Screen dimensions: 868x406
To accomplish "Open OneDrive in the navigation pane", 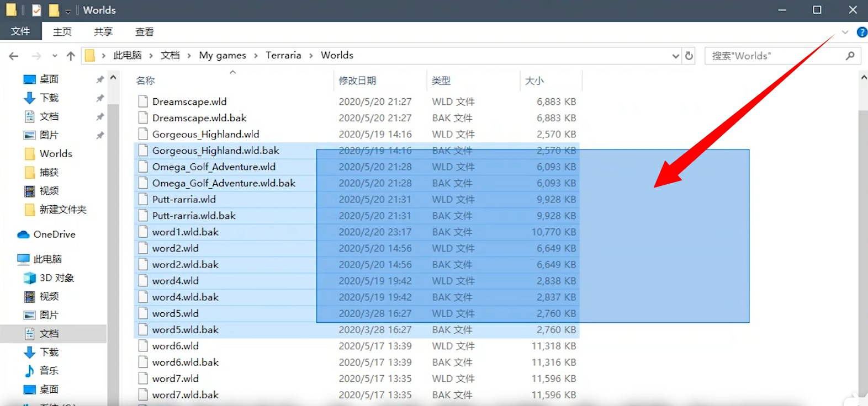I will 54,234.
